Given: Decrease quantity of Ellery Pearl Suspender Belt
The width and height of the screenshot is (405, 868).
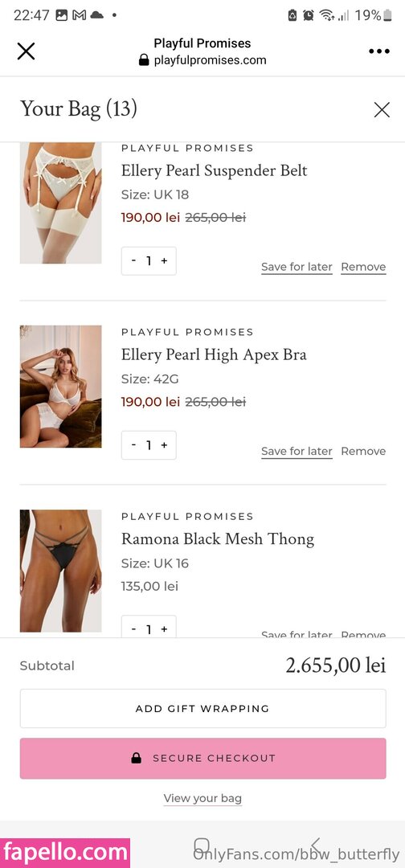Looking at the screenshot, I should point(134,260).
